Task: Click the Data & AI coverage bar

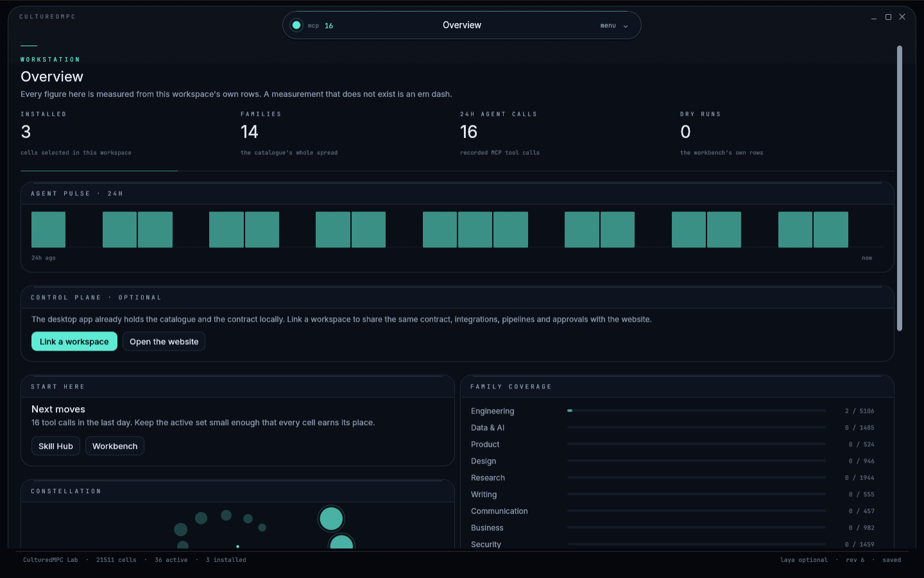Action: (696, 427)
